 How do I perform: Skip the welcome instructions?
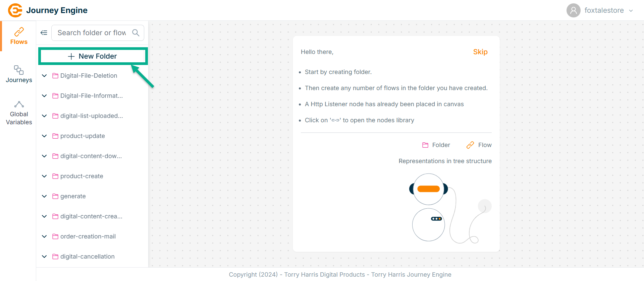tap(480, 52)
